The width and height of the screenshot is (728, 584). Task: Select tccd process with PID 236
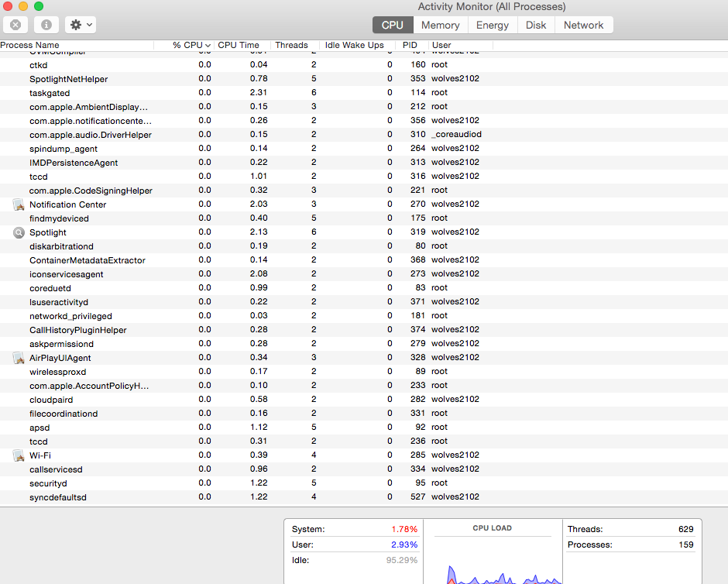click(364, 441)
